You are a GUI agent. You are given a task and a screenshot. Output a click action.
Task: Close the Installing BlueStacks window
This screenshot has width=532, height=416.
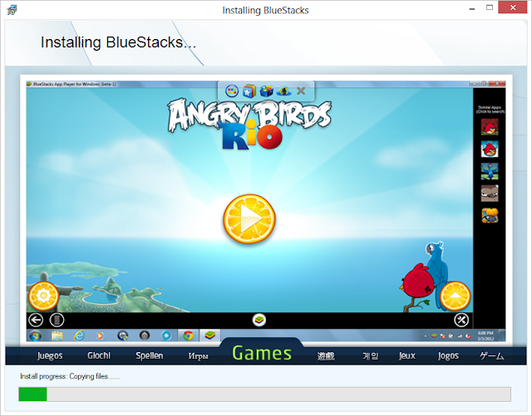[x=513, y=7]
